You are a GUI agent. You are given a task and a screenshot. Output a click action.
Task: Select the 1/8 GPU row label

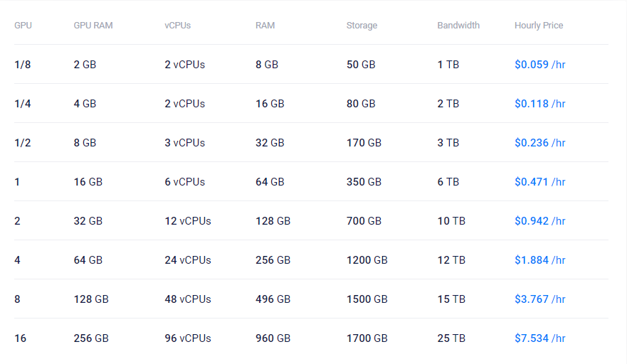[x=23, y=65]
